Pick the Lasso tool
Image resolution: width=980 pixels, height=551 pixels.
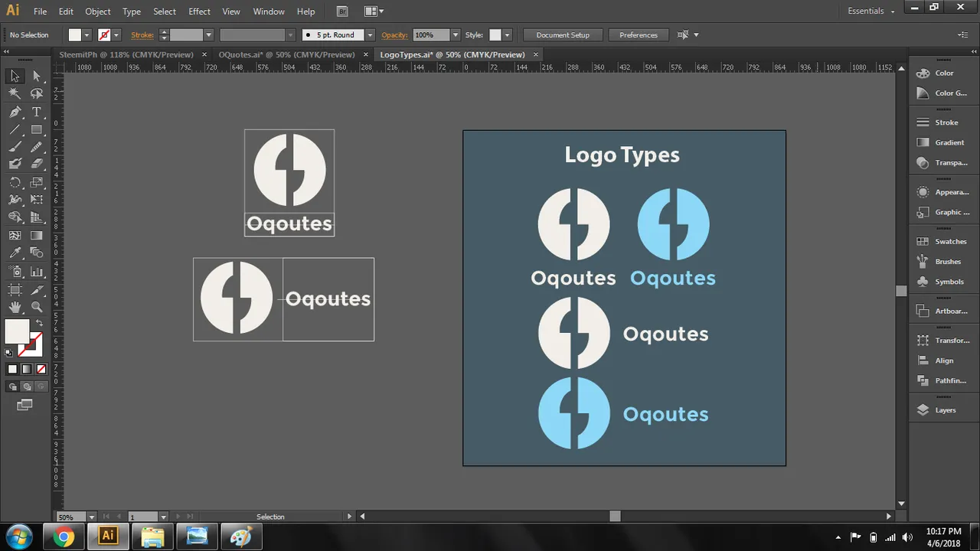click(x=36, y=93)
